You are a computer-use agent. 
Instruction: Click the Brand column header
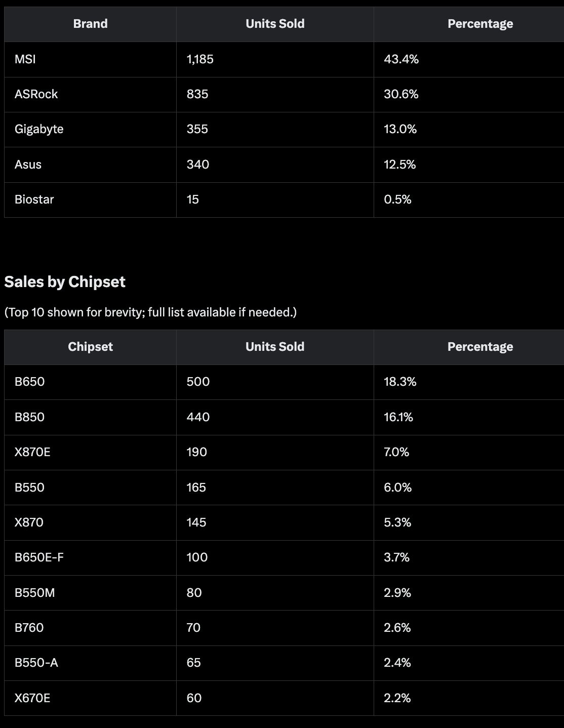pos(90,24)
